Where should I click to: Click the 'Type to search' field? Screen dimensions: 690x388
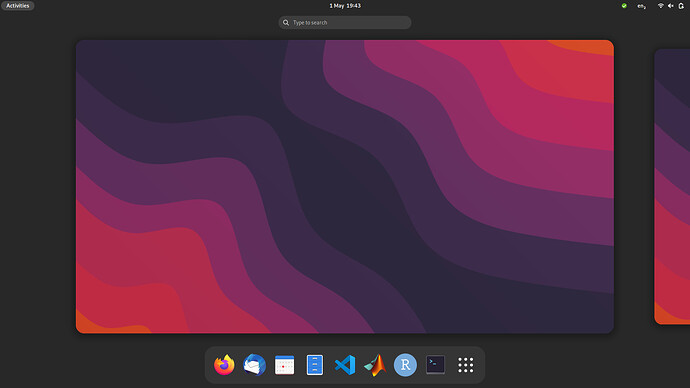point(345,22)
